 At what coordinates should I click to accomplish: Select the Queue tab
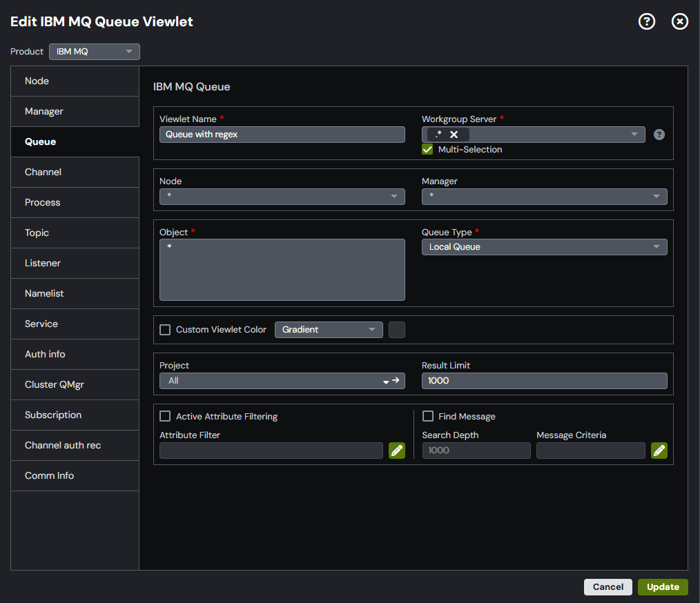point(75,142)
